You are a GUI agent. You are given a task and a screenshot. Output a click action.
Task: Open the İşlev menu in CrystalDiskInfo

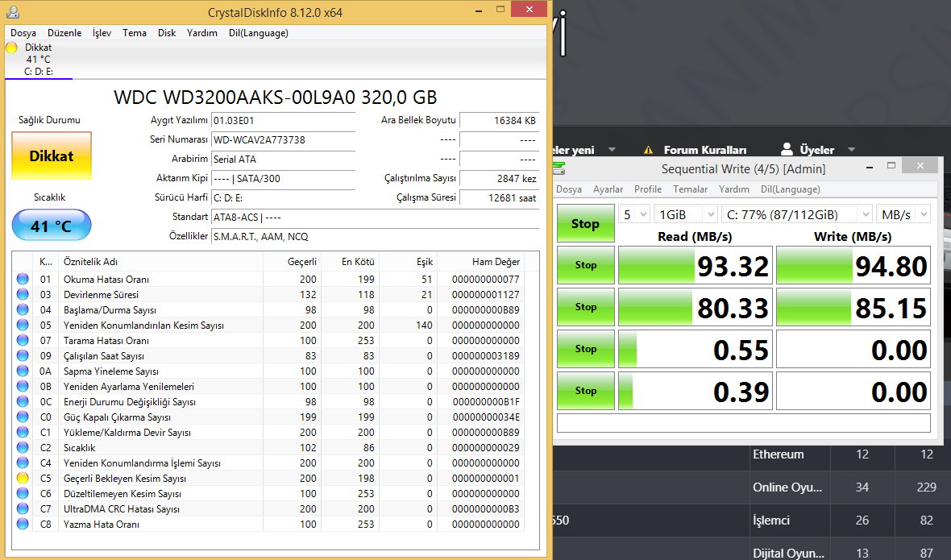(102, 33)
